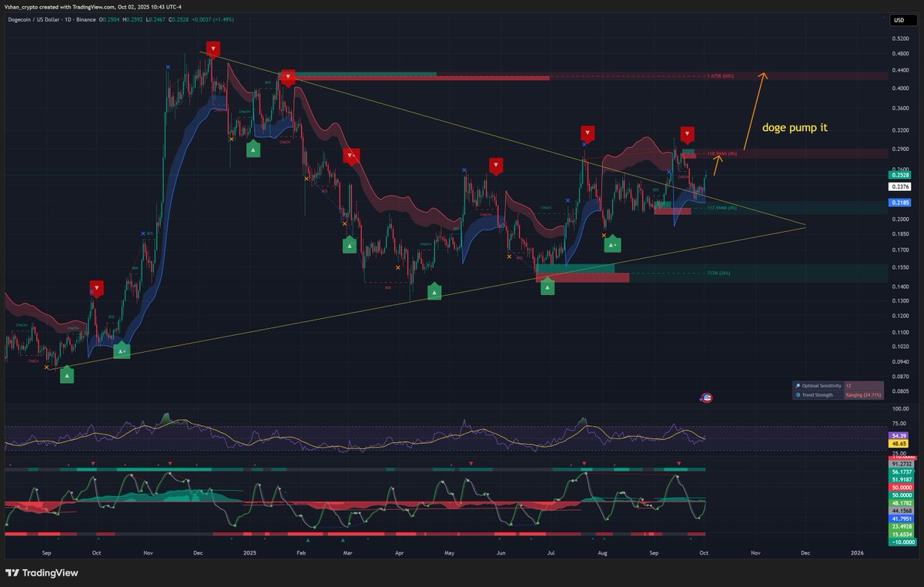Click the grey 44.1568 oscillator label

[899, 510]
